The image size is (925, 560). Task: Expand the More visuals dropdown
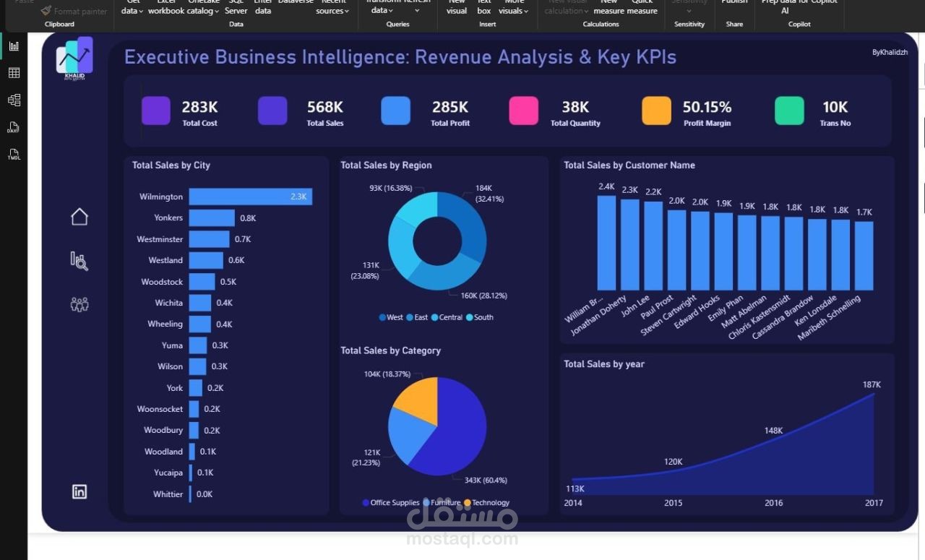[514, 9]
